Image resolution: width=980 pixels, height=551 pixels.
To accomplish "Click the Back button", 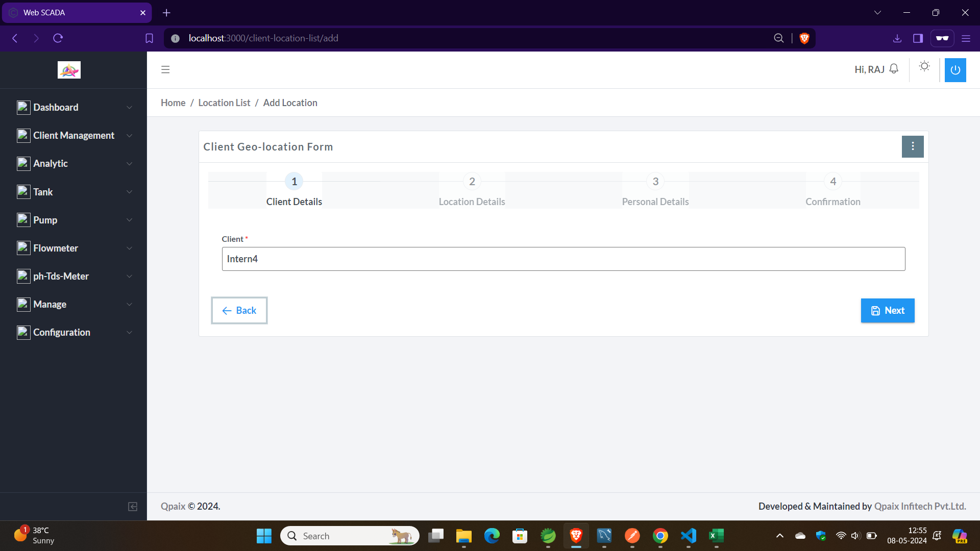I will pyautogui.click(x=239, y=311).
